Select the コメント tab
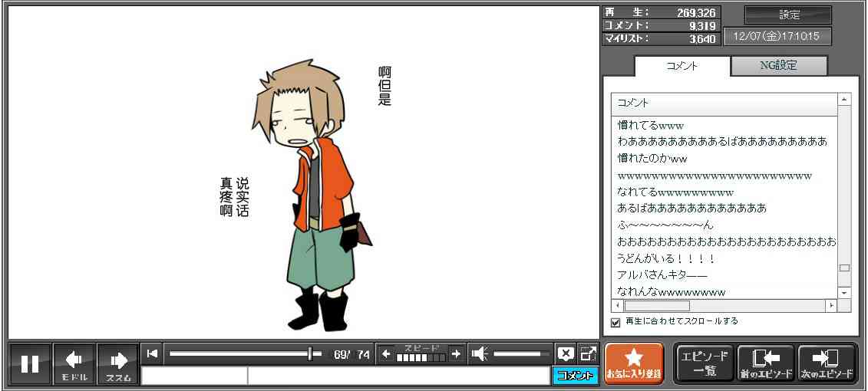The height and width of the screenshot is (391, 868). point(682,66)
